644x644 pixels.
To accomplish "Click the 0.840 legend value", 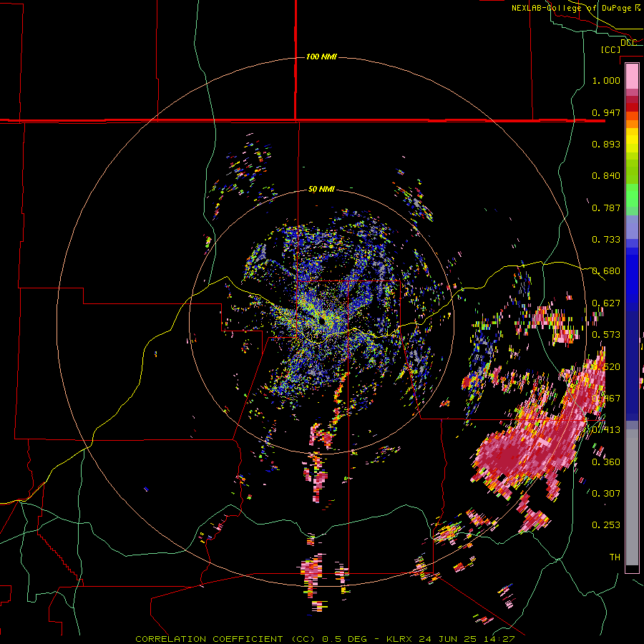I will tap(606, 175).
